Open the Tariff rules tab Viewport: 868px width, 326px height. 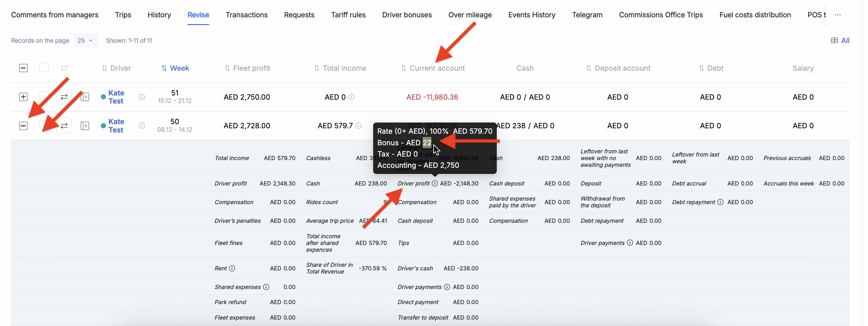(x=348, y=15)
